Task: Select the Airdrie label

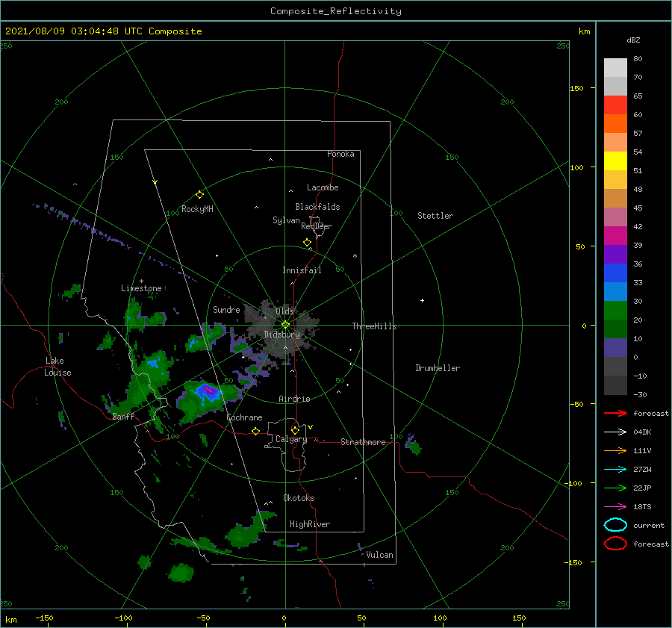Action: (294, 399)
